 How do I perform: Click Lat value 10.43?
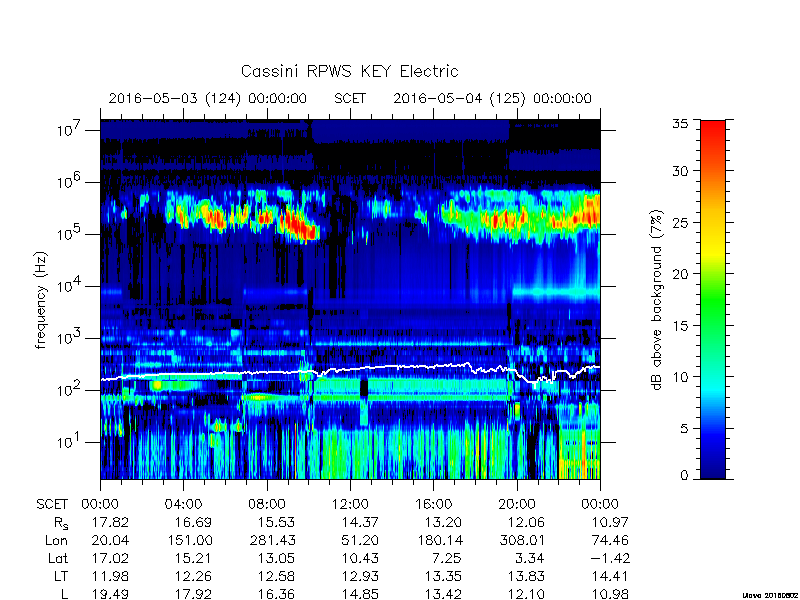coord(360,559)
